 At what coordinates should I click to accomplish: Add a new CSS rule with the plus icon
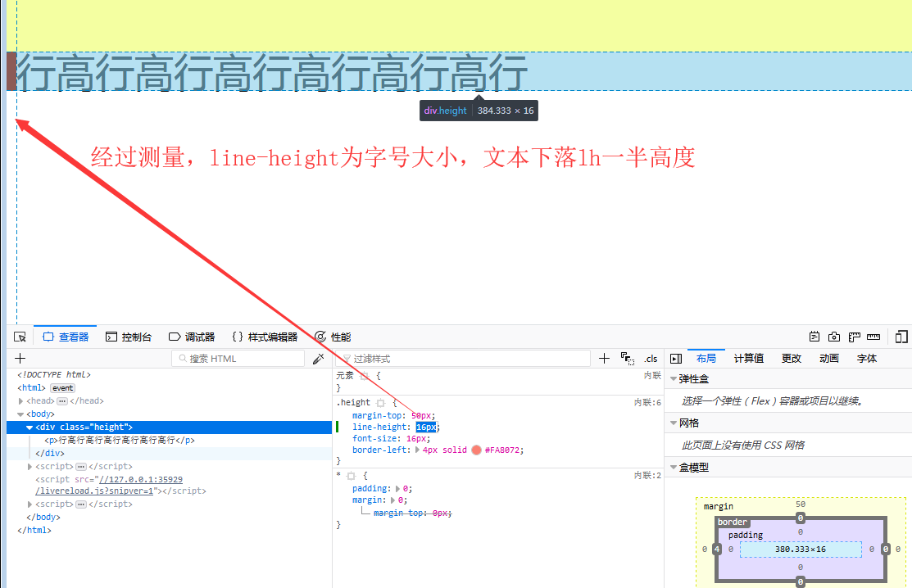(x=604, y=358)
